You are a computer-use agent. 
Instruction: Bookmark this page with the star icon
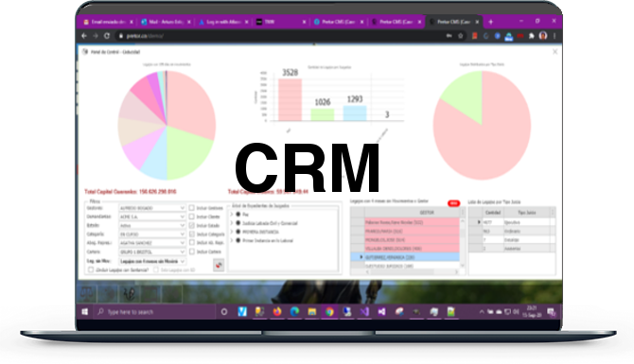pyautogui.click(x=460, y=36)
